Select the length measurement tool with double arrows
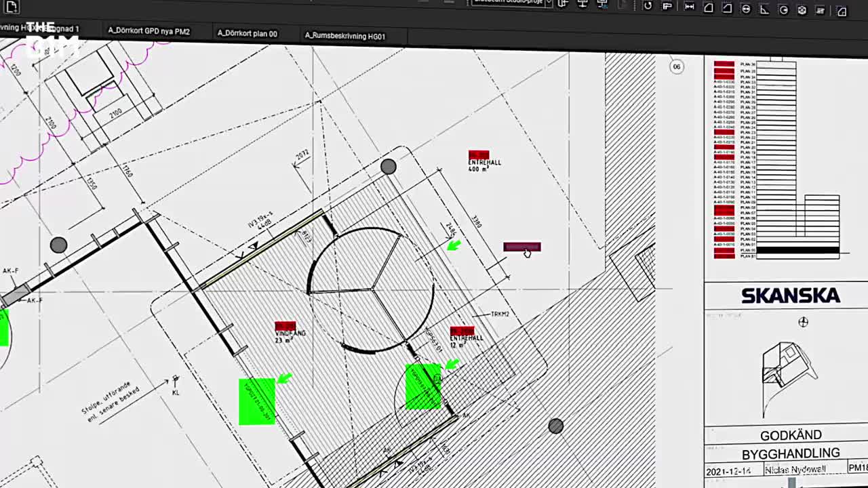 pyautogui.click(x=690, y=7)
